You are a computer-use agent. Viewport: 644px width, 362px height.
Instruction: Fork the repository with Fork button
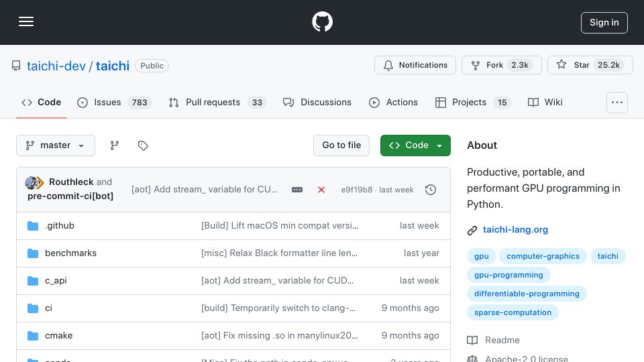coord(501,65)
